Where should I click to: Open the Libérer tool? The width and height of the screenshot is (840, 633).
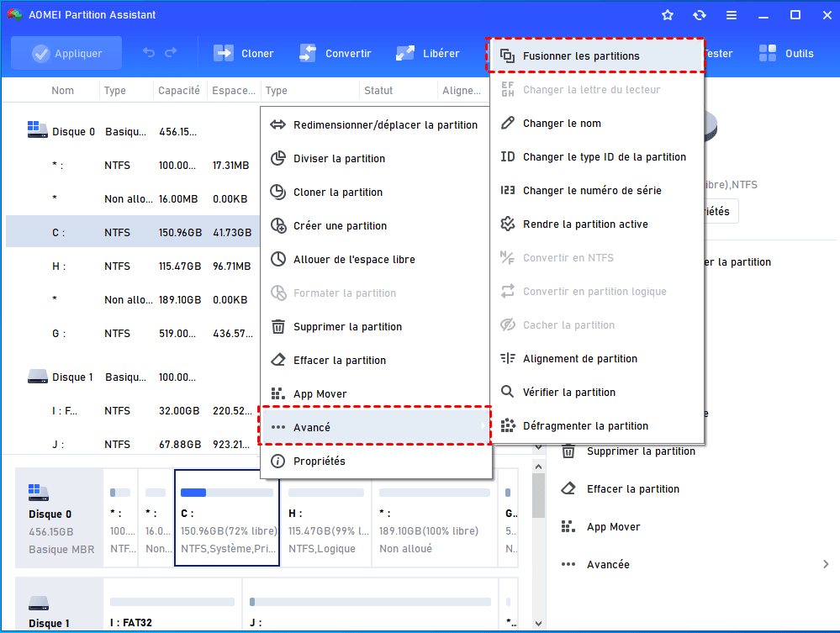428,53
